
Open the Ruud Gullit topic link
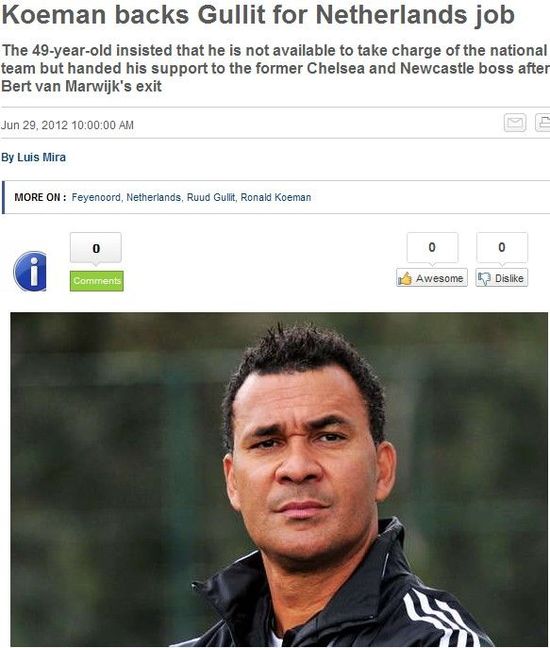[x=212, y=197]
